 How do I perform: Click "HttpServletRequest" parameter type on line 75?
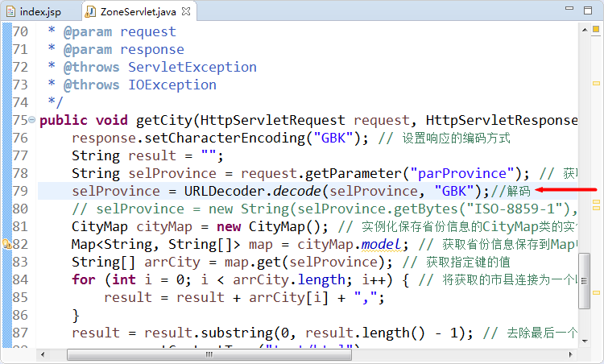click(x=273, y=121)
